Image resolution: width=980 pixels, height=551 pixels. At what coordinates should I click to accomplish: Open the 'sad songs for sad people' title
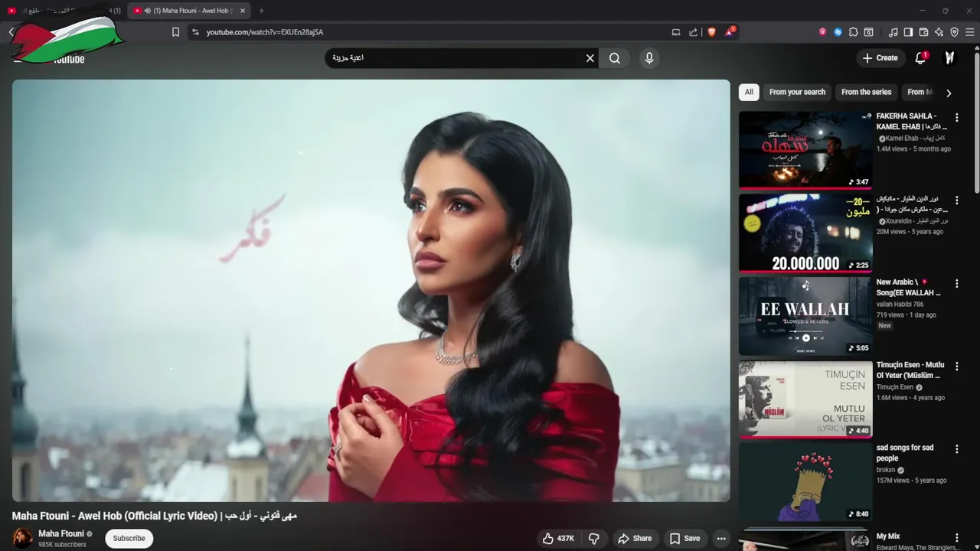tap(905, 453)
